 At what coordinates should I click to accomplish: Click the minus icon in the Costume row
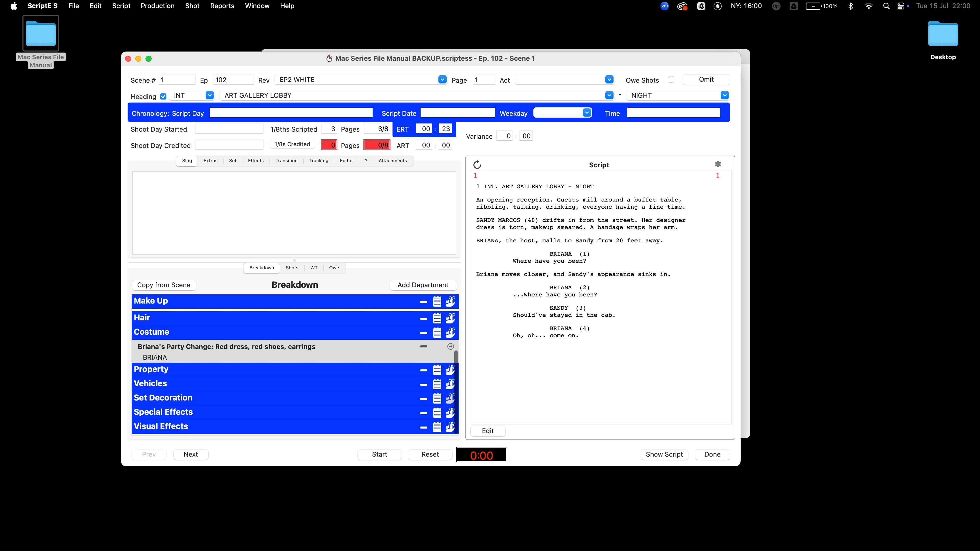423,333
